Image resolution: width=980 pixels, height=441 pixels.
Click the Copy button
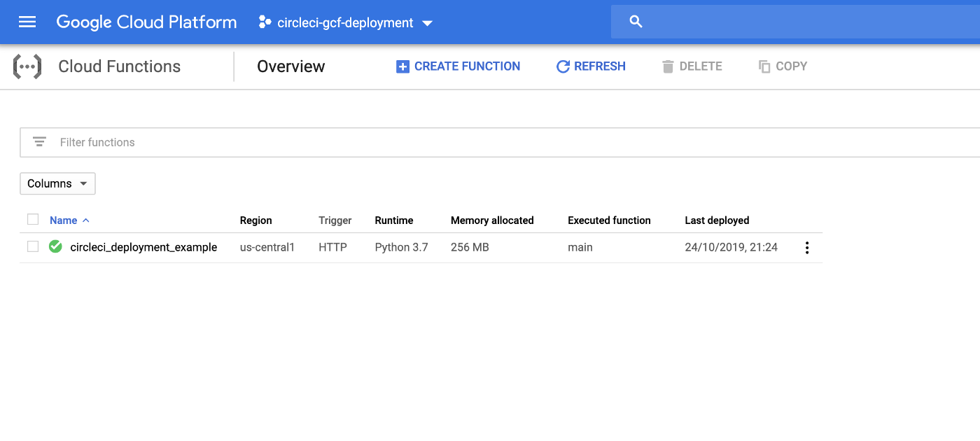[783, 66]
